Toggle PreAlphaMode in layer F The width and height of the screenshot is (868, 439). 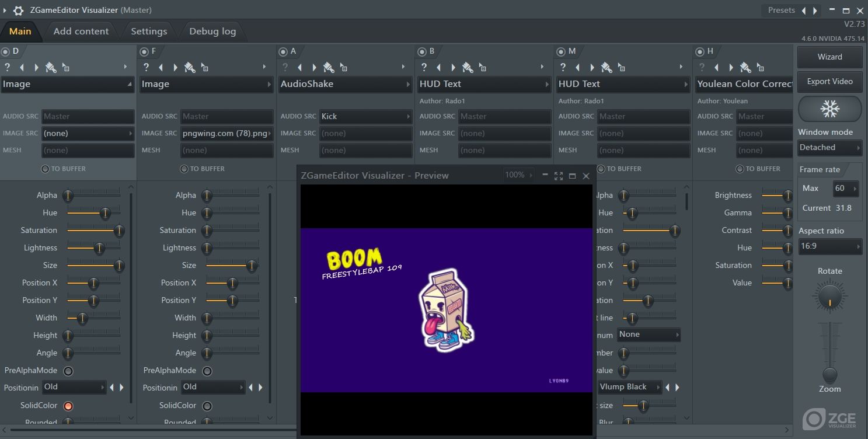coord(207,371)
